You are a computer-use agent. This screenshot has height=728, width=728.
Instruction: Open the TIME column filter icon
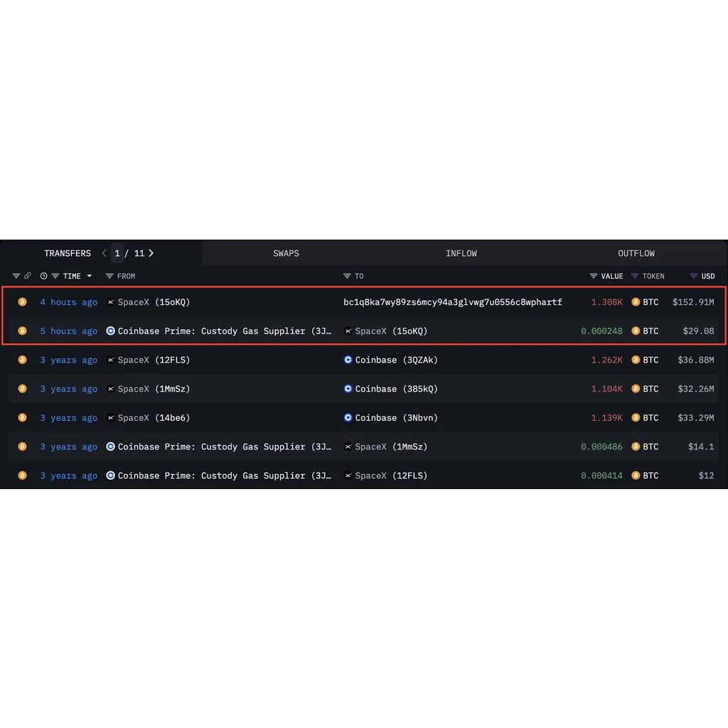click(x=55, y=276)
